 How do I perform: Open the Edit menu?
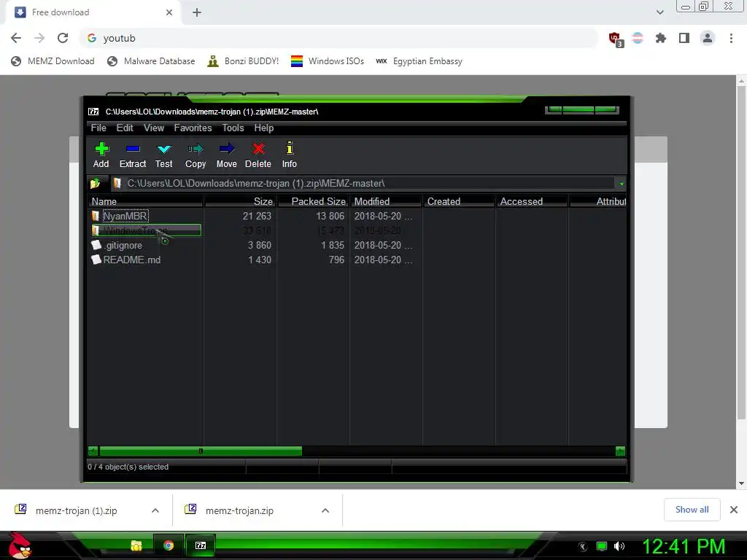click(x=125, y=128)
